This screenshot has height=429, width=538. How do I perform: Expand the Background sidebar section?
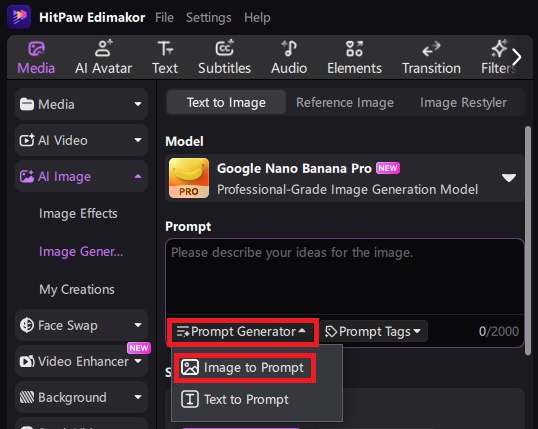[x=81, y=397]
